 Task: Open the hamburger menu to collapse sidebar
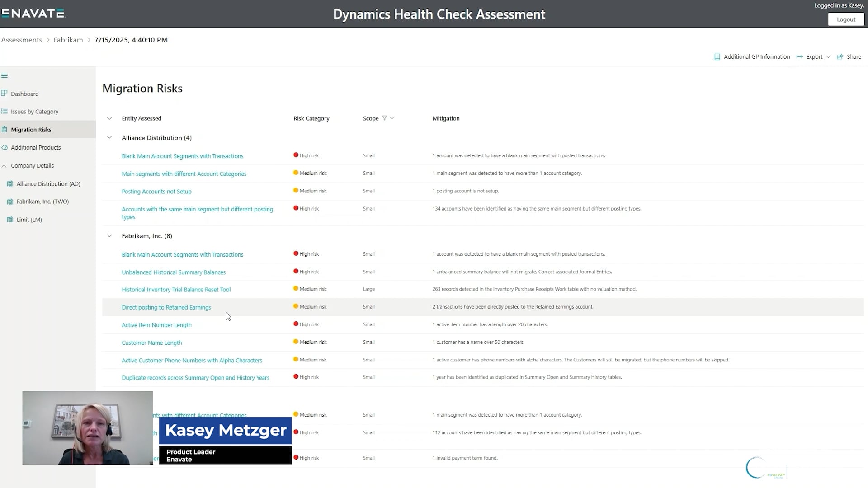point(5,75)
